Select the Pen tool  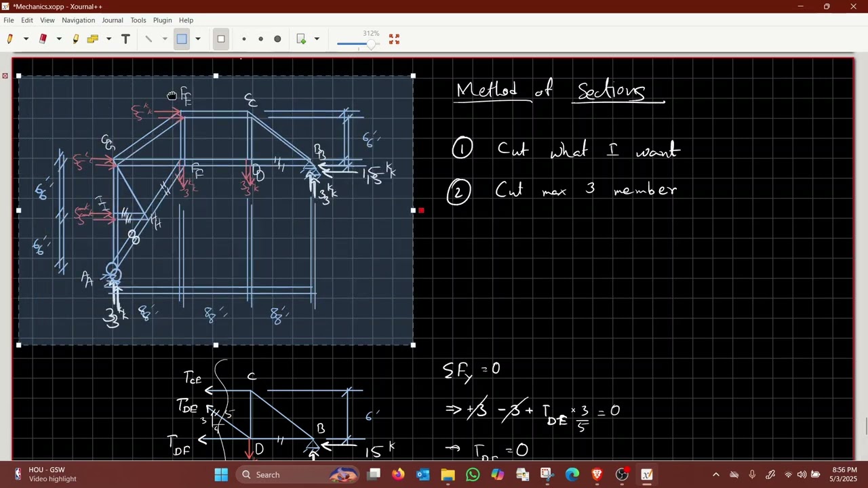click(x=10, y=39)
